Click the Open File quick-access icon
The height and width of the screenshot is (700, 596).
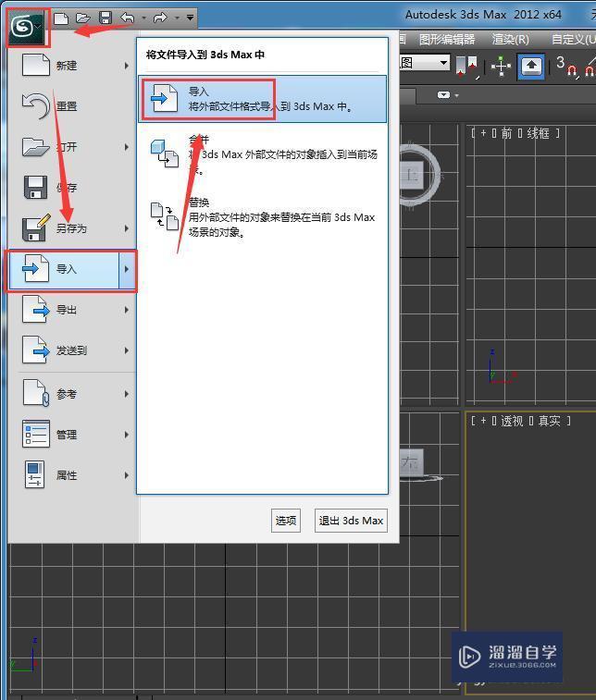[83, 18]
